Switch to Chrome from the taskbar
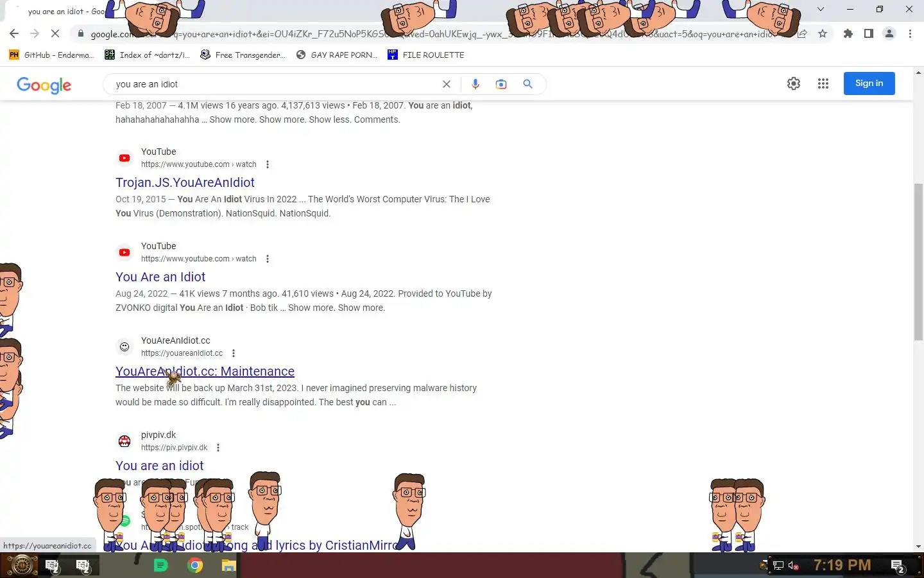The width and height of the screenshot is (924, 578). 195,565
